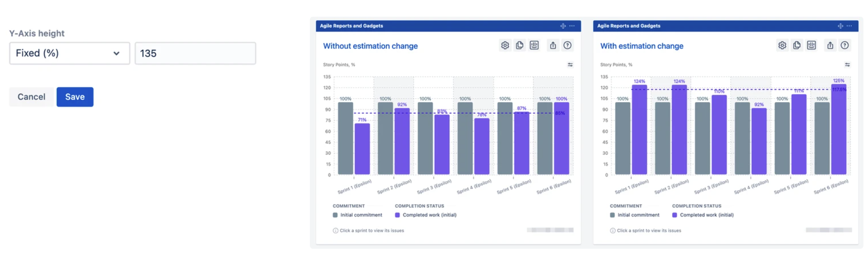The image size is (868, 253).
Task: Open chart view icon in Without estimation change
Action: [534, 45]
